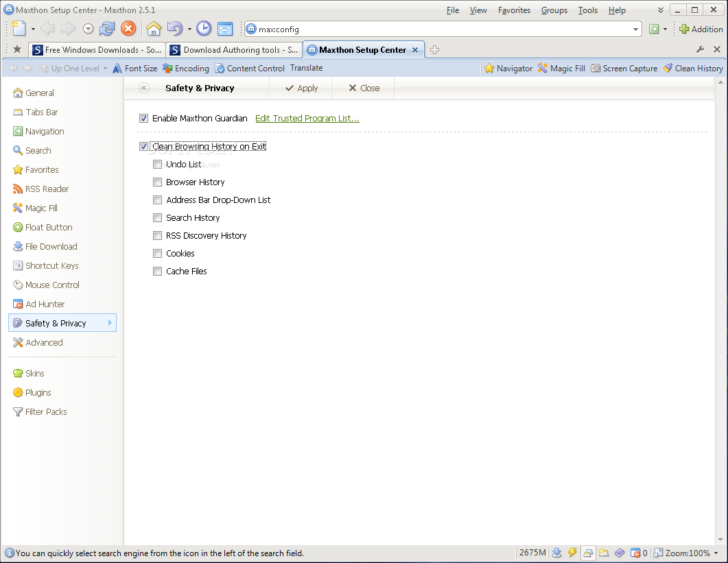Screen dimensions: 728x563
Task: Open the add new tab plus button
Action: [434, 49]
